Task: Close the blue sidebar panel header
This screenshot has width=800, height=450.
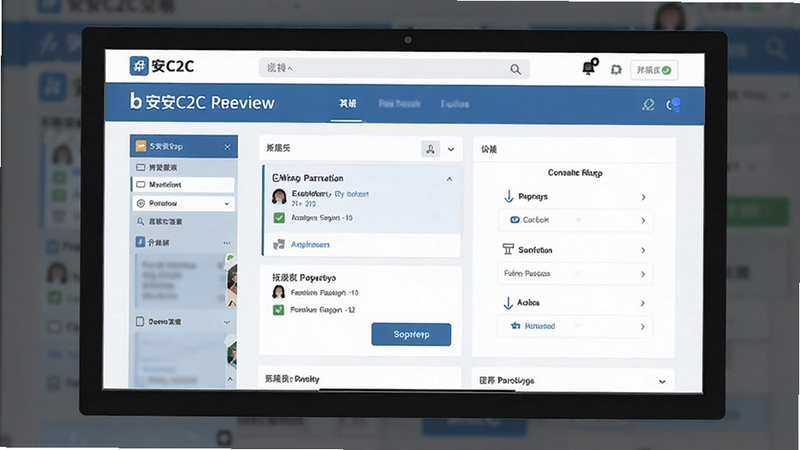Action: [x=228, y=147]
